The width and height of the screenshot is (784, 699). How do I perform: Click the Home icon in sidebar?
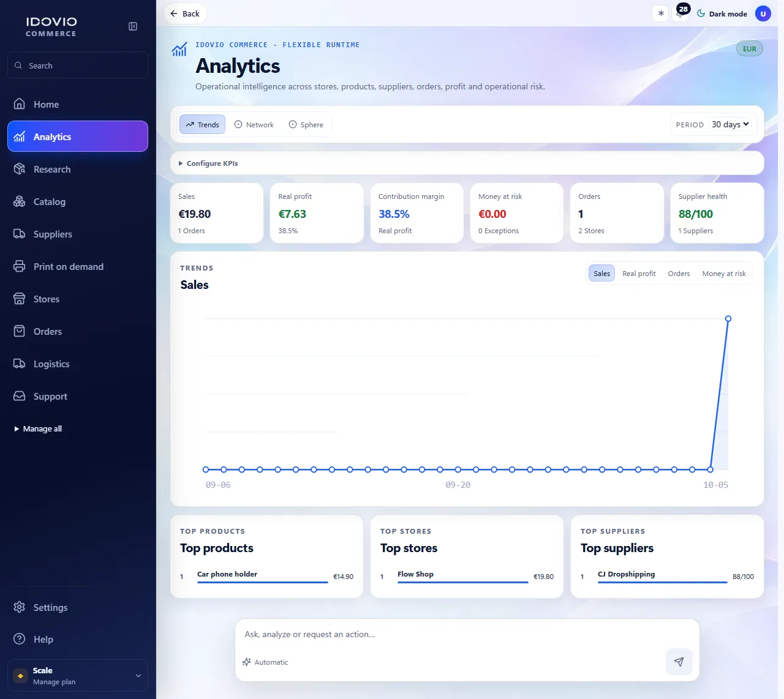point(20,104)
